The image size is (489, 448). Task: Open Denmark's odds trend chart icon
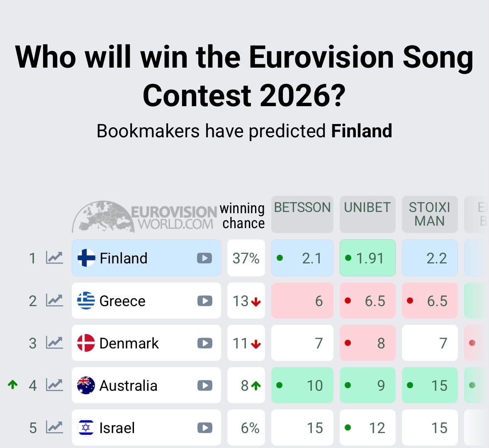55,343
